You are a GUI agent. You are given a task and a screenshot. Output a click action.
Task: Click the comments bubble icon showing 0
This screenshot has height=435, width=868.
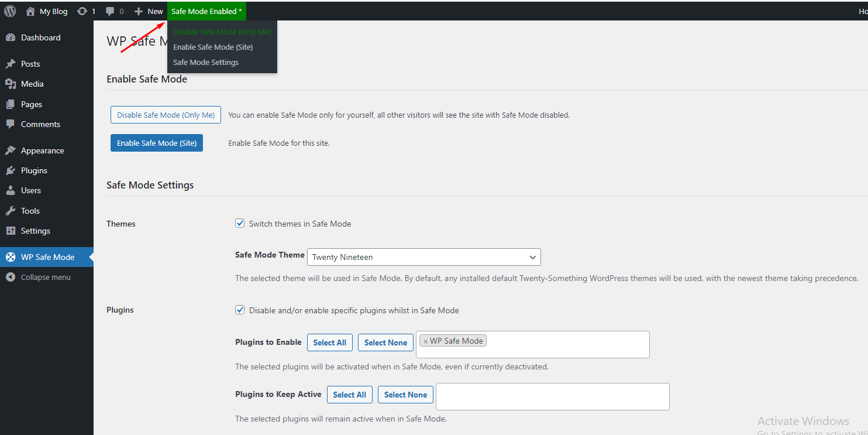[x=111, y=11]
